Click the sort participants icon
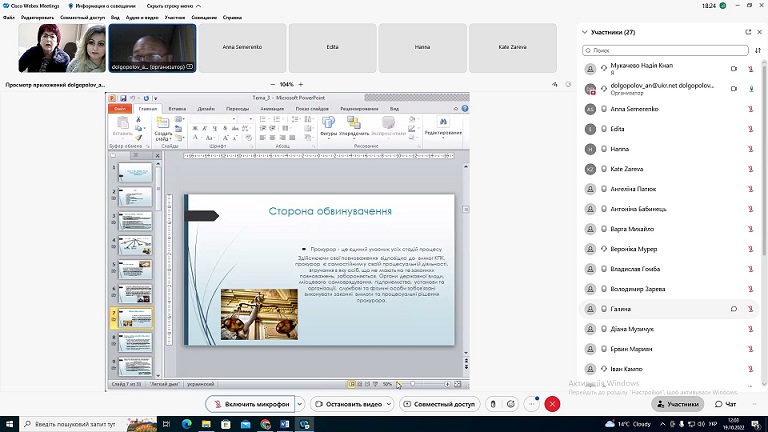 [758, 50]
